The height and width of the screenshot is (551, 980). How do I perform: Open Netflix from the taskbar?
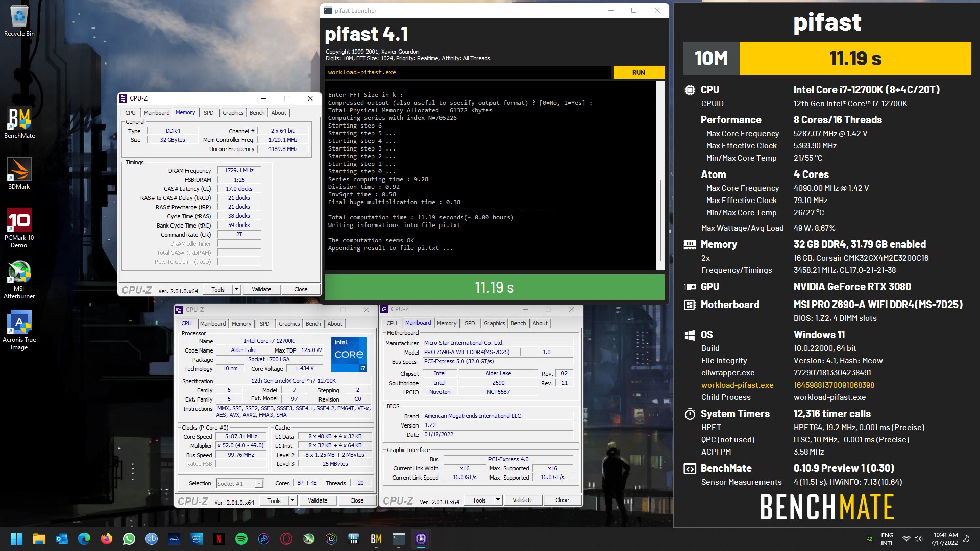(x=219, y=539)
